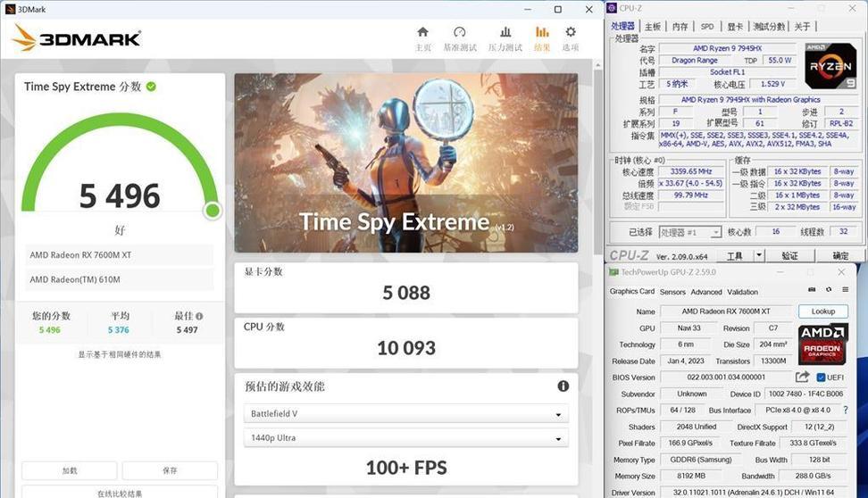Image resolution: width=868 pixels, height=498 pixels.
Task: Click the BIOS Version field in GPU-Z
Action: 726,377
